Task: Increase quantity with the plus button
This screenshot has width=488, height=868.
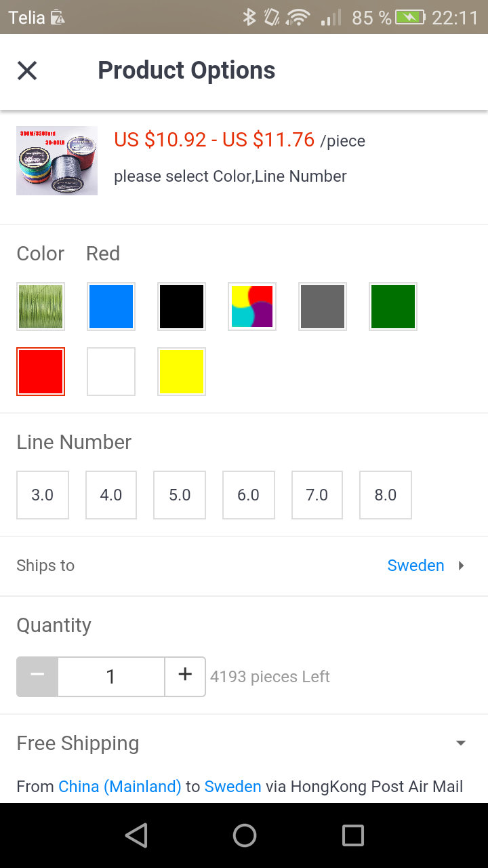Action: pyautogui.click(x=185, y=675)
